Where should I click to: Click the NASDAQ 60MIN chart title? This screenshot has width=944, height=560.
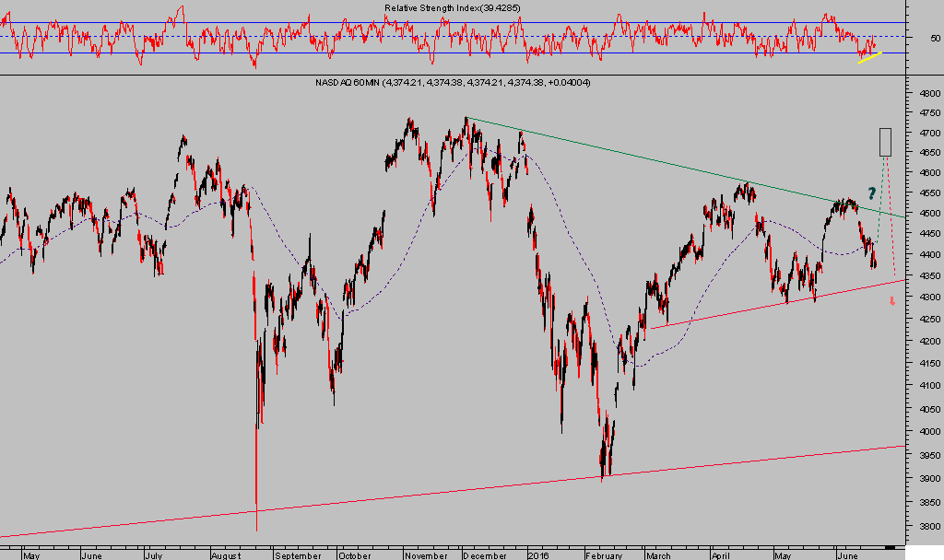click(x=453, y=83)
